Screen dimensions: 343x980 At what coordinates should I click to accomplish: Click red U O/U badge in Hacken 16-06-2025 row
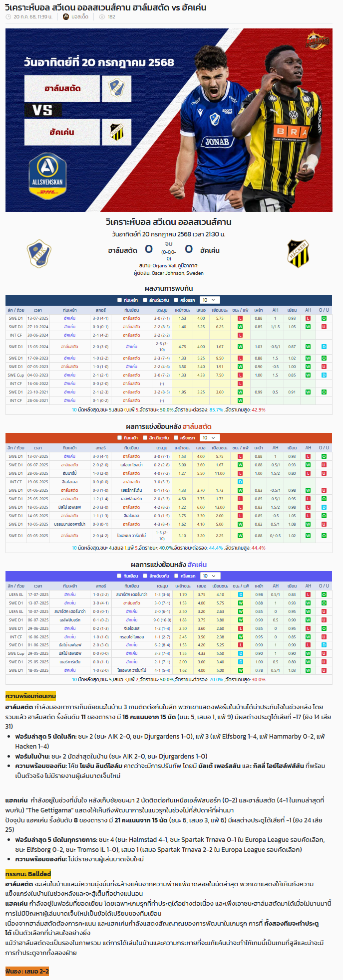324,637
